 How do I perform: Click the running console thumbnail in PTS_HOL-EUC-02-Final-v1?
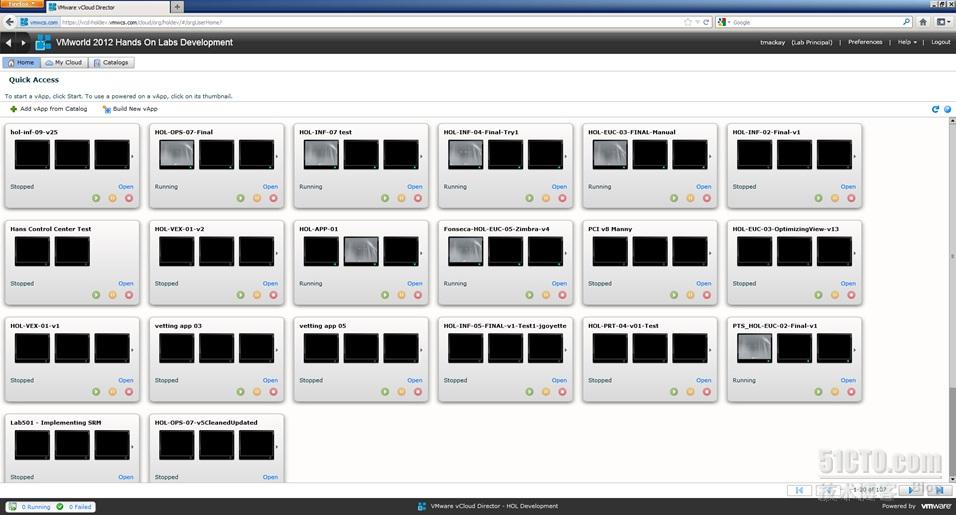click(x=754, y=348)
